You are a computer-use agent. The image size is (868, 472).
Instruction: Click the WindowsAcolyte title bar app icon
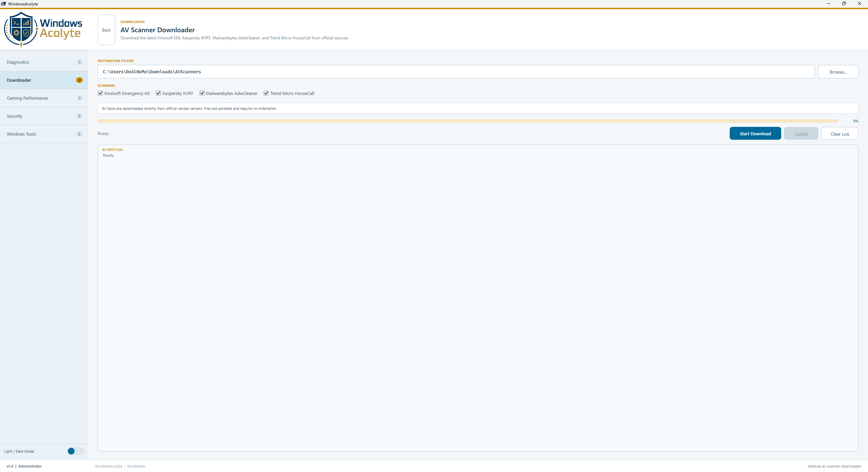click(x=3, y=4)
